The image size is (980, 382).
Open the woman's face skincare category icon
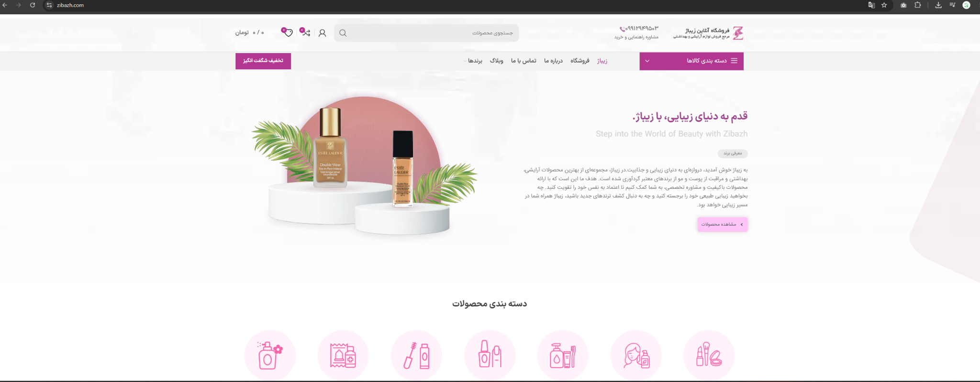click(636, 355)
